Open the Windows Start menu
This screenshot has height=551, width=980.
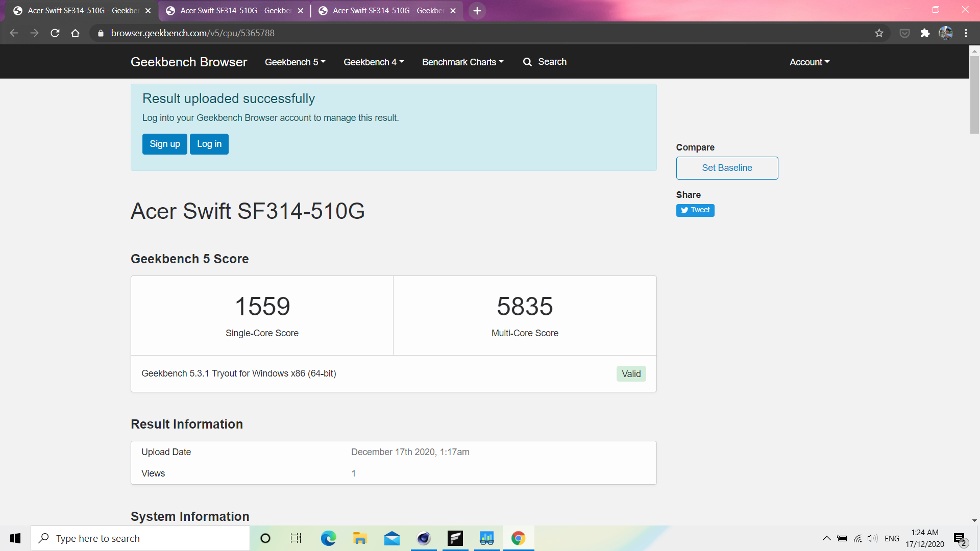tap(15, 538)
